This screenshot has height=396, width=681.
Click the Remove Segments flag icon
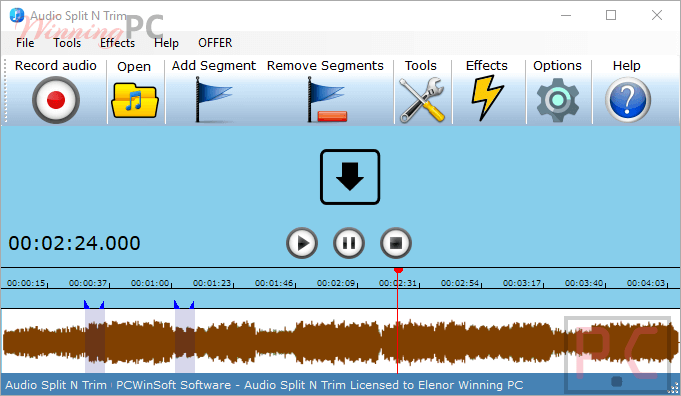(x=327, y=100)
